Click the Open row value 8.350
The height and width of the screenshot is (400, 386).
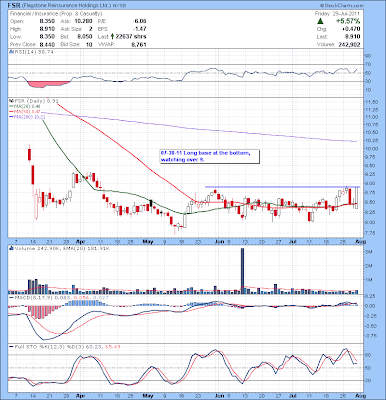click(x=47, y=21)
